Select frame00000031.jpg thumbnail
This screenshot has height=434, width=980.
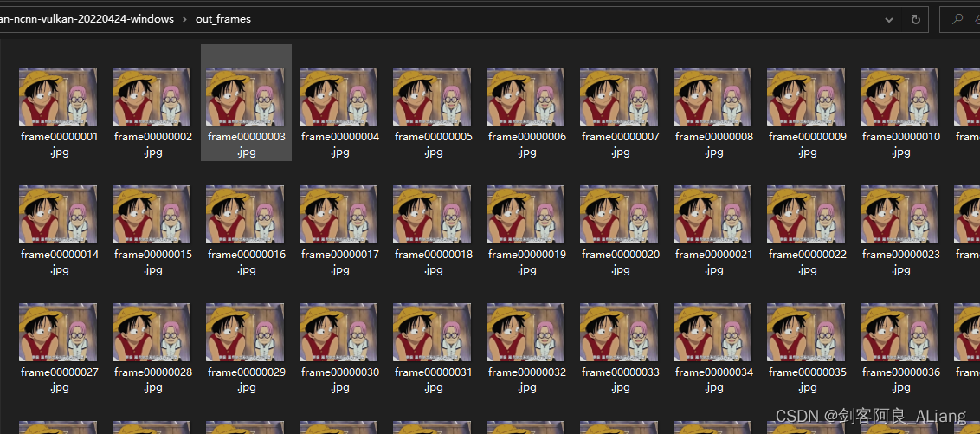point(433,332)
